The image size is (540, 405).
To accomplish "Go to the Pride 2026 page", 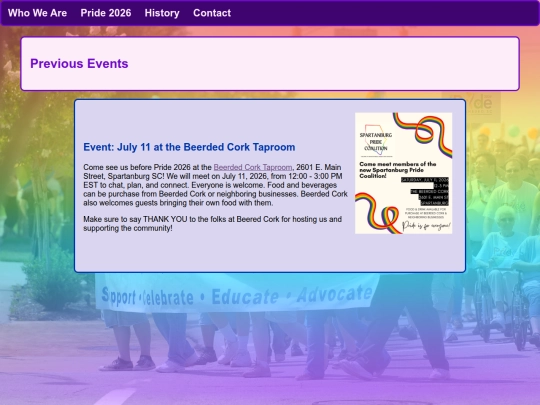I will click(x=106, y=13).
